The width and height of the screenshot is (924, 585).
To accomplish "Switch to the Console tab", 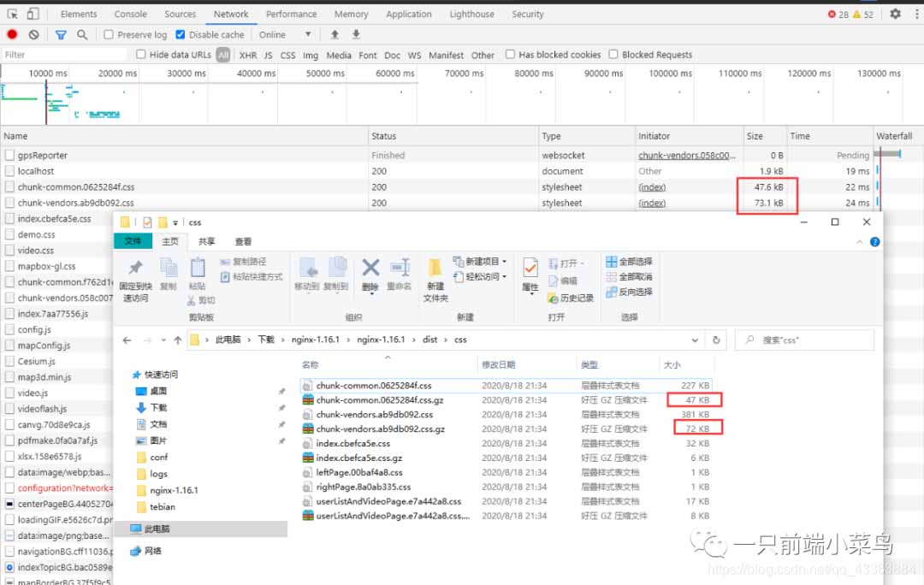I will click(x=130, y=15).
